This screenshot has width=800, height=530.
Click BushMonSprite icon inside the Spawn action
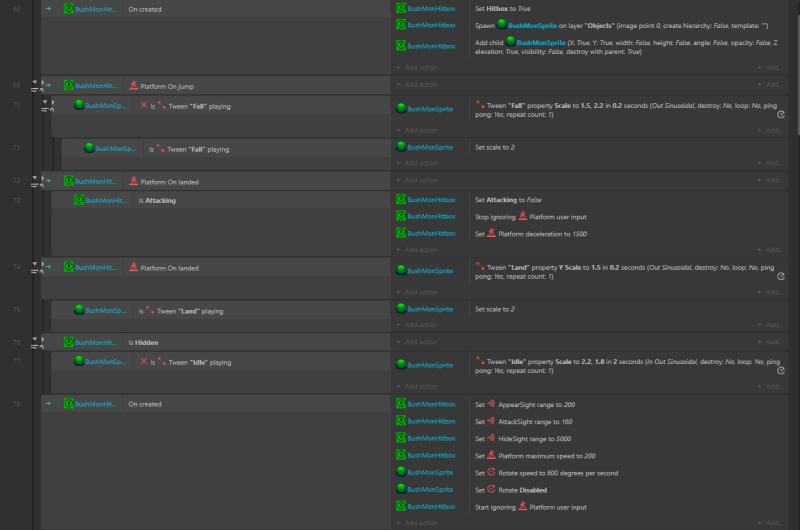pyautogui.click(x=502, y=24)
